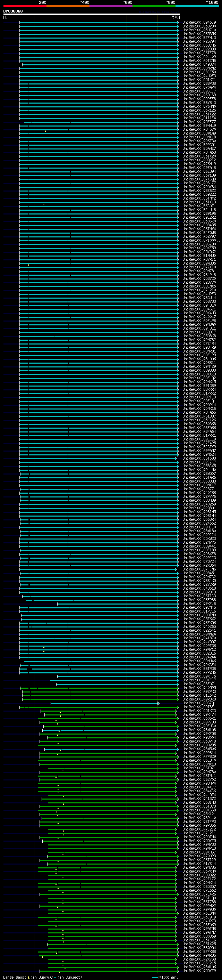Click the UniRef100_O49874 label
The height and width of the screenshot is (980, 222).
(199, 65)
